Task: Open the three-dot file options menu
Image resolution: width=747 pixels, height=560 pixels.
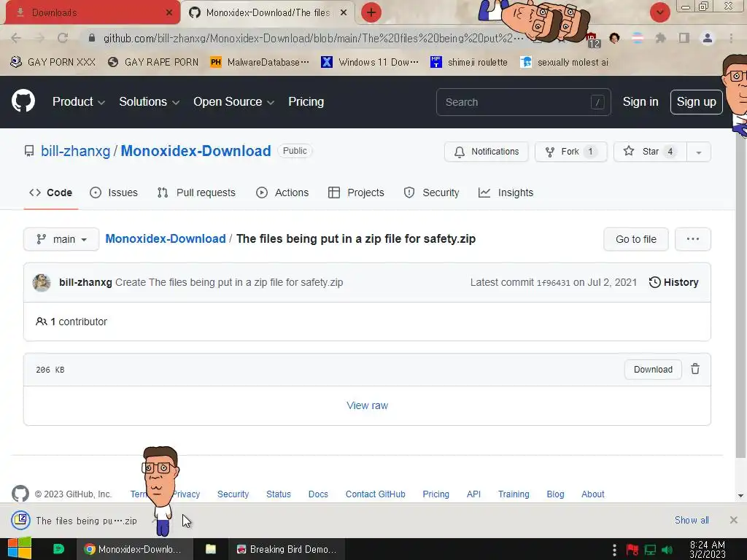Action: [x=693, y=239]
